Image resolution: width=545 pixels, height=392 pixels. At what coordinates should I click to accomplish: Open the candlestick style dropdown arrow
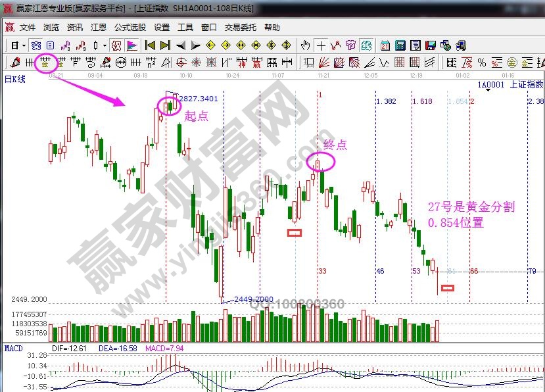pyautogui.click(x=105, y=45)
